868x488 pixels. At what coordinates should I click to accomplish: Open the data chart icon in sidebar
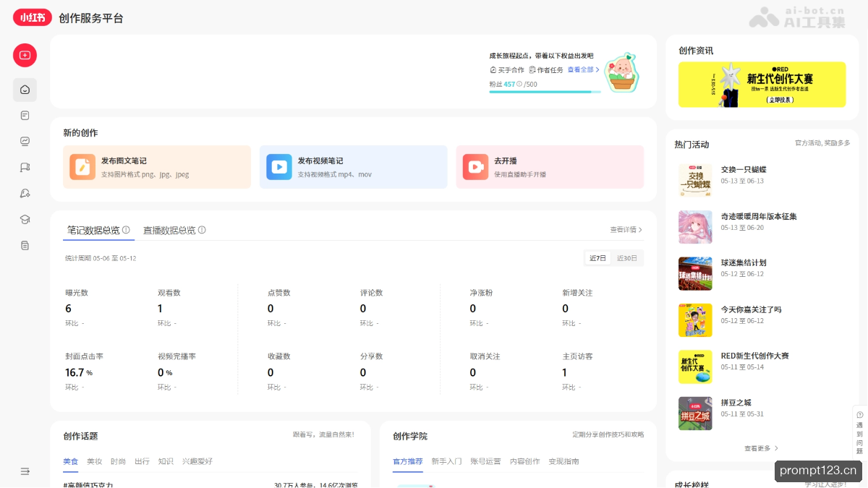(25, 142)
